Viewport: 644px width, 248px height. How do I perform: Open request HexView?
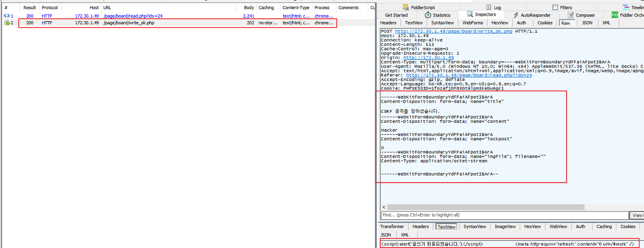[x=500, y=23]
